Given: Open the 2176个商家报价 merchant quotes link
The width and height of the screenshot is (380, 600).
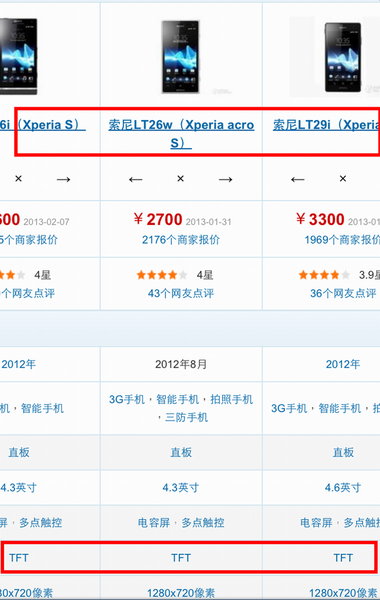Looking at the screenshot, I should point(181,240).
